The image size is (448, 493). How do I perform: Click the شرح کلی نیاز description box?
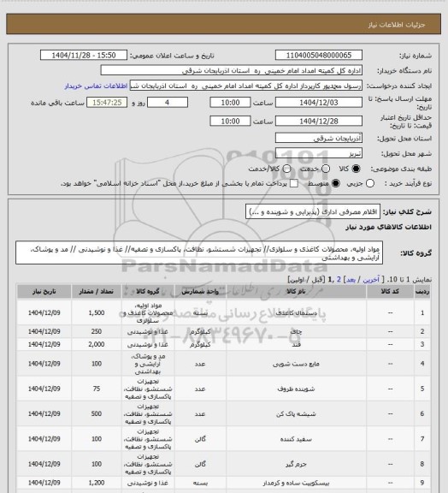tap(313, 211)
